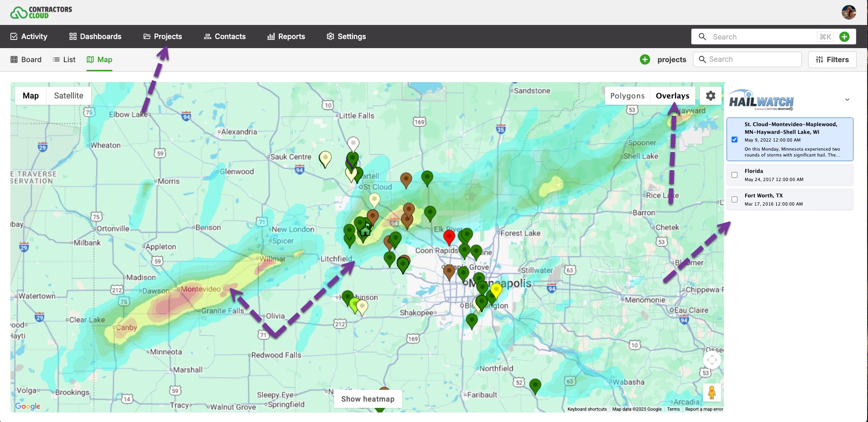This screenshot has height=422, width=868.
Task: Go to Dashboards in the navigation bar
Action: point(95,36)
